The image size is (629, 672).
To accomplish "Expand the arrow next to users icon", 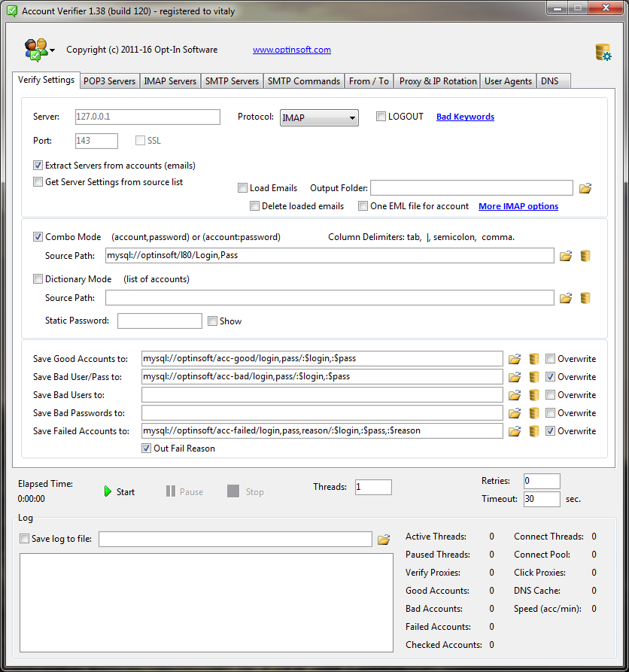I will pyautogui.click(x=53, y=51).
